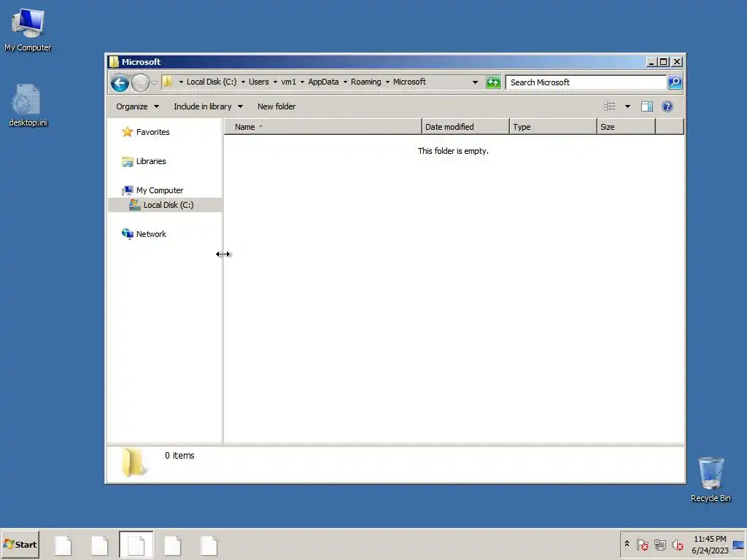Screen dimensions: 747x560
Task: Sort by Date modified column header
Action: point(465,127)
